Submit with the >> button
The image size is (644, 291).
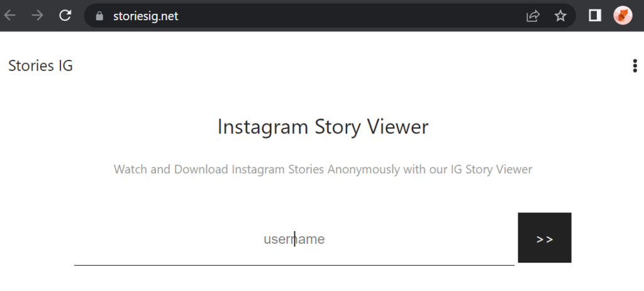pos(545,237)
